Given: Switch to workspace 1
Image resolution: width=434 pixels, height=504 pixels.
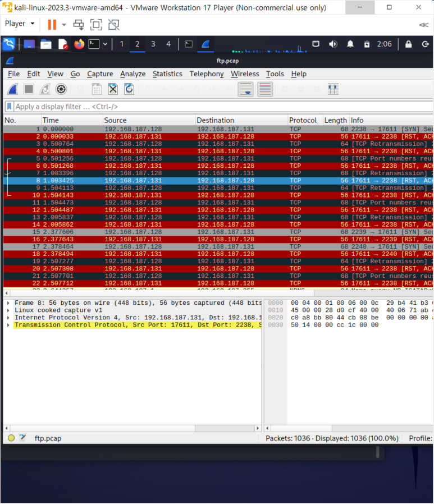Looking at the screenshot, I should point(121,44).
